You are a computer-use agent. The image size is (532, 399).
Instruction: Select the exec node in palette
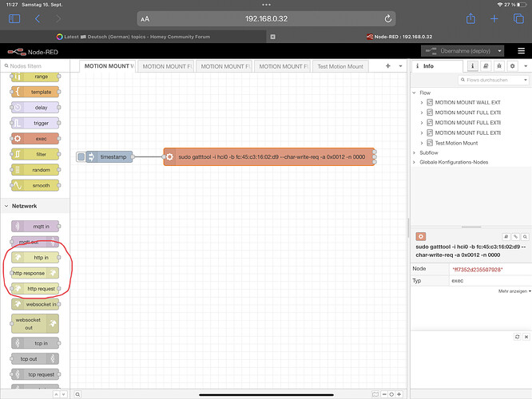pyautogui.click(x=35, y=139)
